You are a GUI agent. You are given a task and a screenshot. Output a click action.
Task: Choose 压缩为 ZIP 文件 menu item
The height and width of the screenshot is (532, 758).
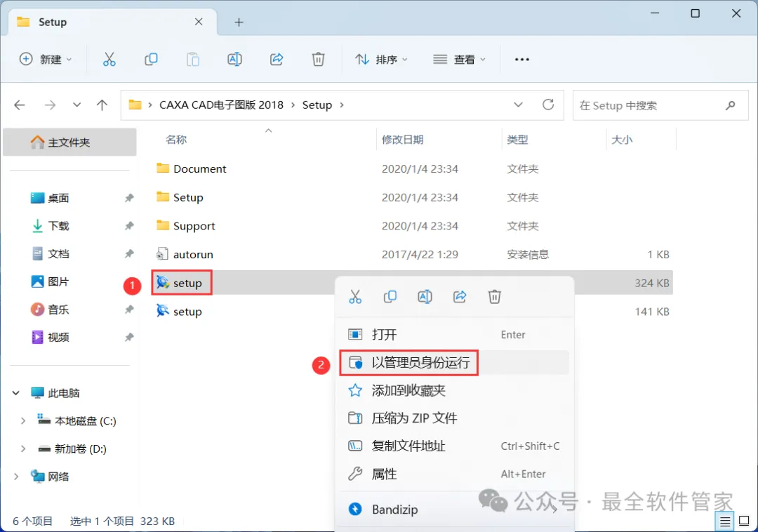454,418
